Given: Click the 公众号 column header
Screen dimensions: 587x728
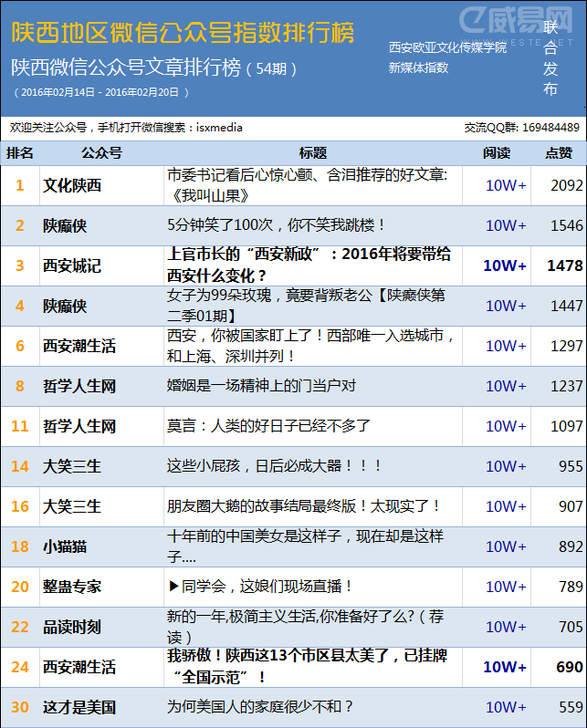Looking at the screenshot, I should point(100,153).
